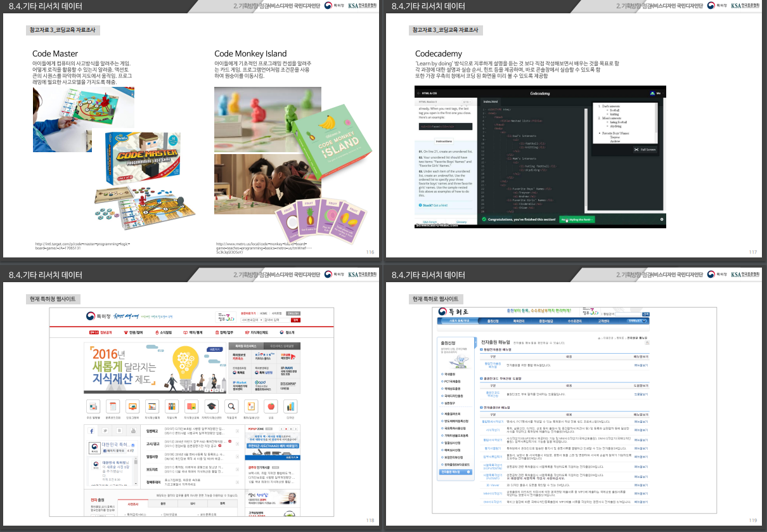Open the magnifying glass search shortcut icon
This screenshot has height=532, width=767.
231,406
